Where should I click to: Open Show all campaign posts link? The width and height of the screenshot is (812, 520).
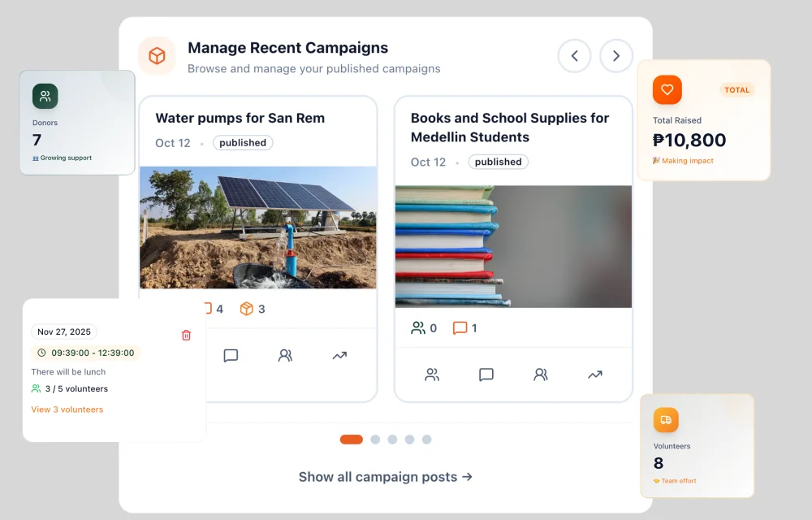click(385, 476)
